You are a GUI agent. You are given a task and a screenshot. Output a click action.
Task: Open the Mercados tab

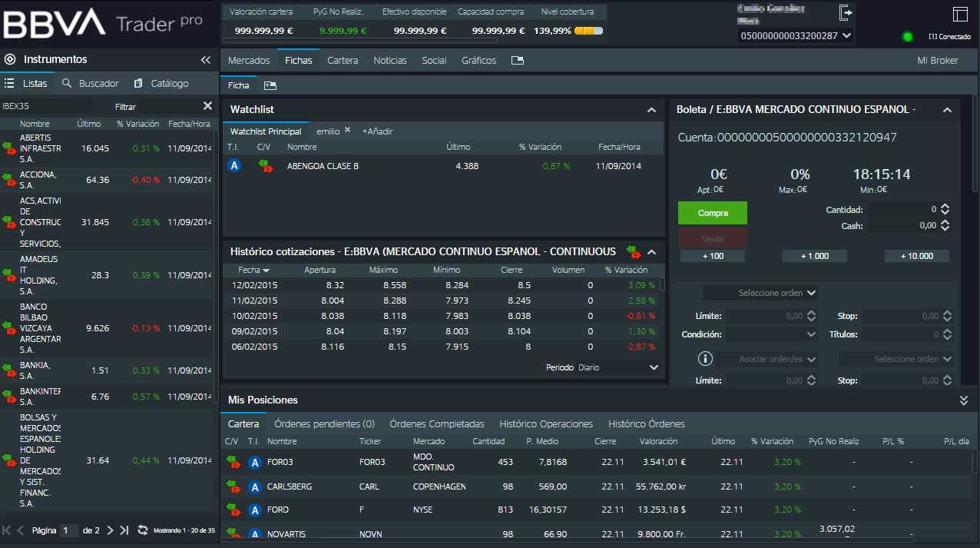coord(249,61)
